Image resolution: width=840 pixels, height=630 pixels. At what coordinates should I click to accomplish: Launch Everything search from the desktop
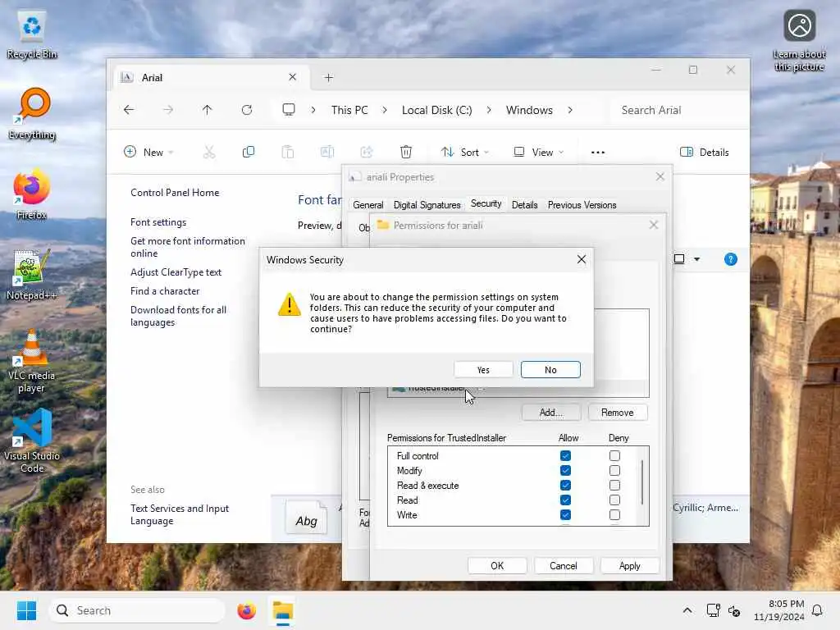pos(32,113)
